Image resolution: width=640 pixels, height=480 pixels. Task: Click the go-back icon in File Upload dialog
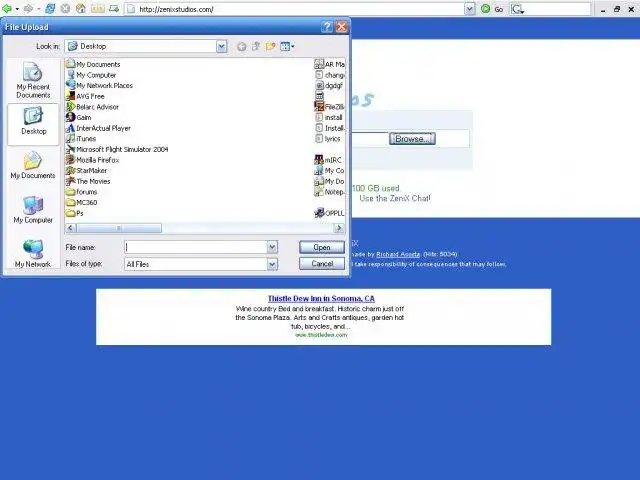tap(242, 47)
